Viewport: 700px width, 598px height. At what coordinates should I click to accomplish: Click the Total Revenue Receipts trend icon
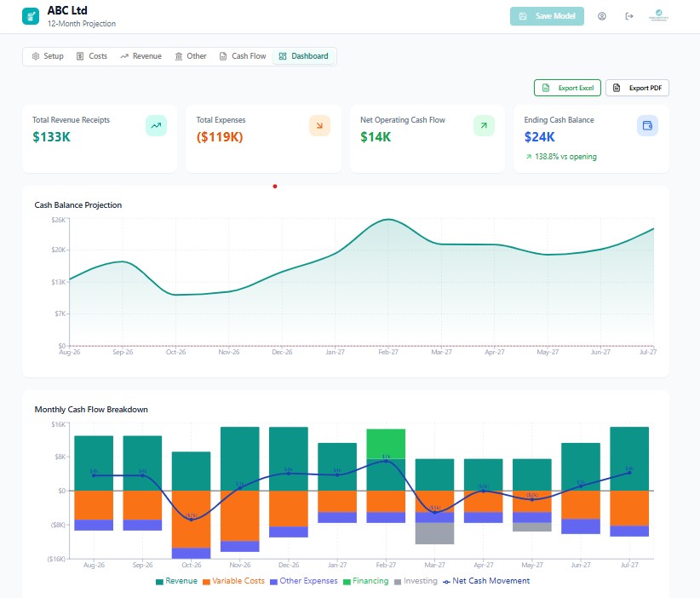tap(156, 125)
